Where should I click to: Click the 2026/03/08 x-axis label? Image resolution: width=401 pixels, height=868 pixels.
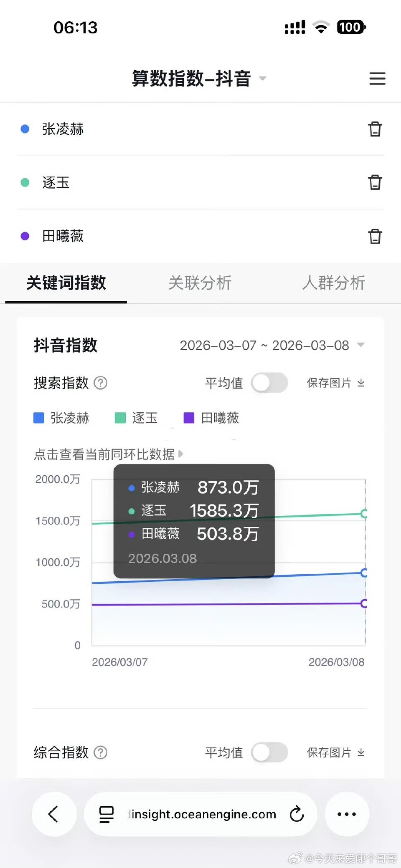(x=336, y=662)
